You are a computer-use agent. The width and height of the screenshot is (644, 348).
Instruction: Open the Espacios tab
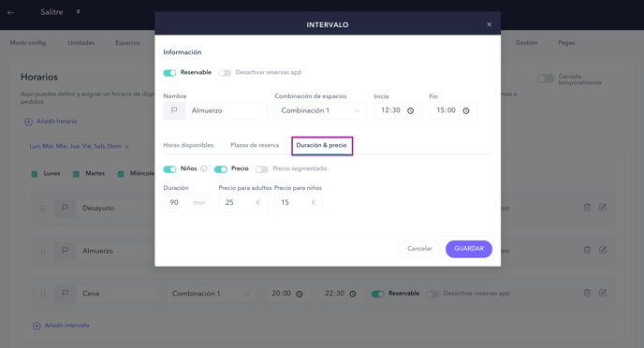(x=127, y=43)
